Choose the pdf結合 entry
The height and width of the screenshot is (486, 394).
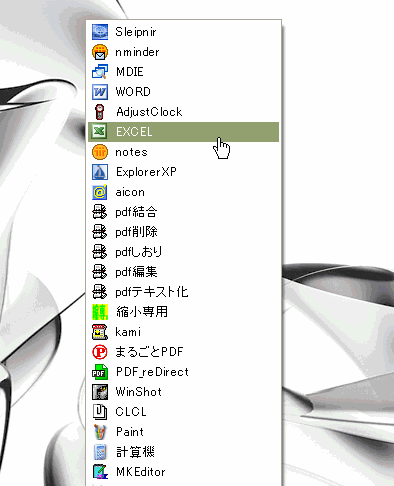183,212
